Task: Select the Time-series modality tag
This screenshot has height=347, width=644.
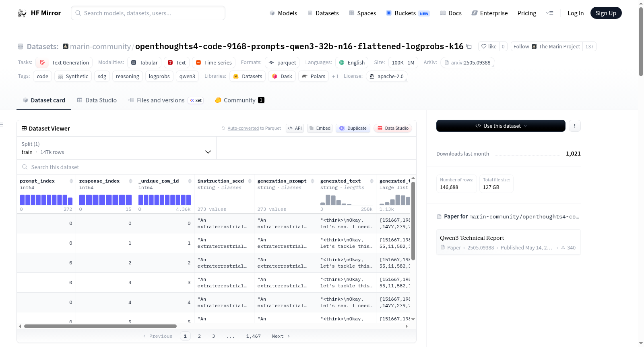Action: (x=214, y=62)
